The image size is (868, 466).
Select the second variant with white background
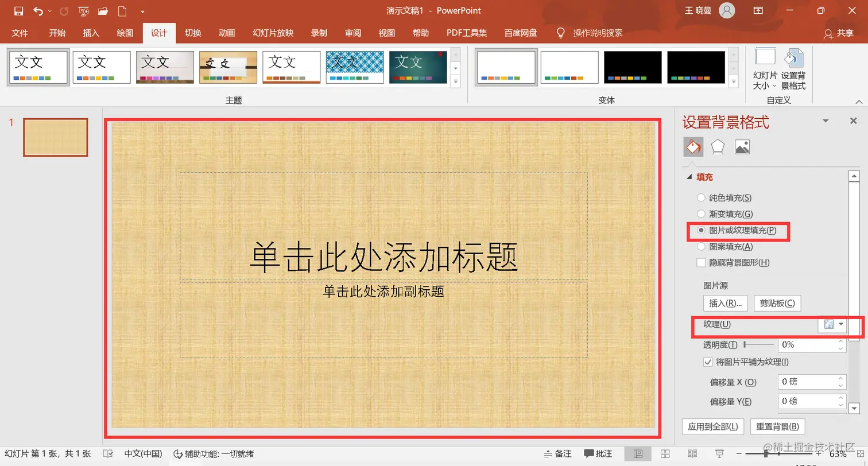569,67
